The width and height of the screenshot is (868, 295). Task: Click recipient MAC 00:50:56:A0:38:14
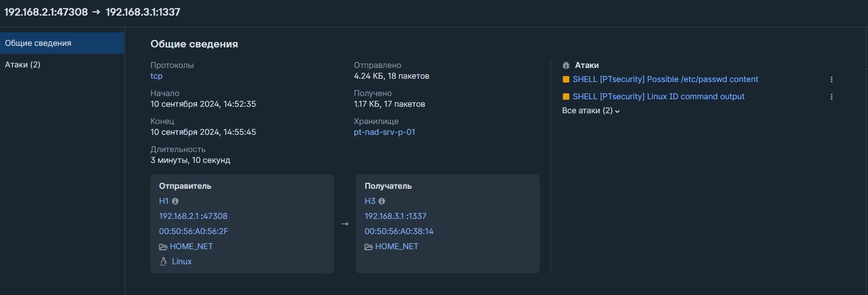[399, 231]
